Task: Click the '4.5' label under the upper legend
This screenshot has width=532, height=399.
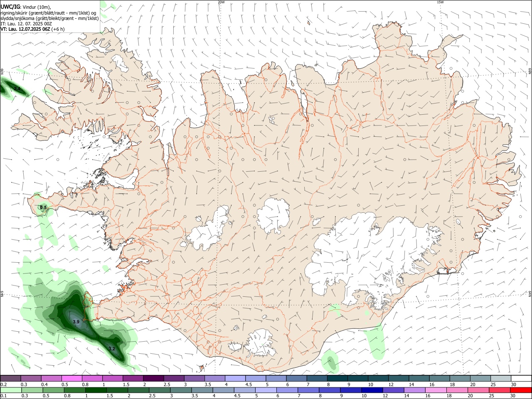Action: (249, 384)
